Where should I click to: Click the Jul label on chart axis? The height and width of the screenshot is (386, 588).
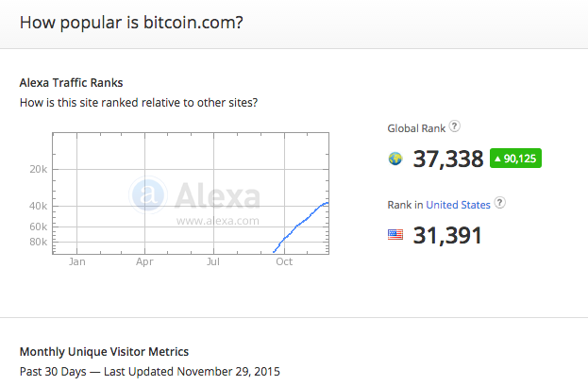[213, 261]
